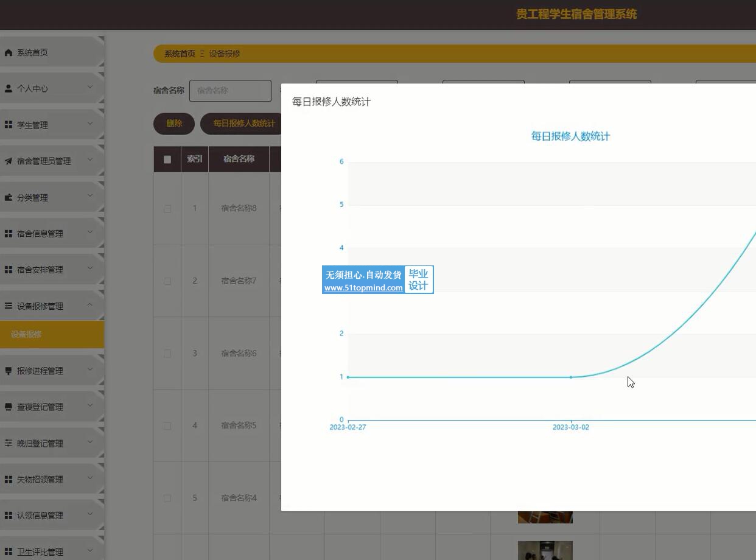Screen dimensions: 756x560
Task: Click the 删除 button
Action: [174, 124]
